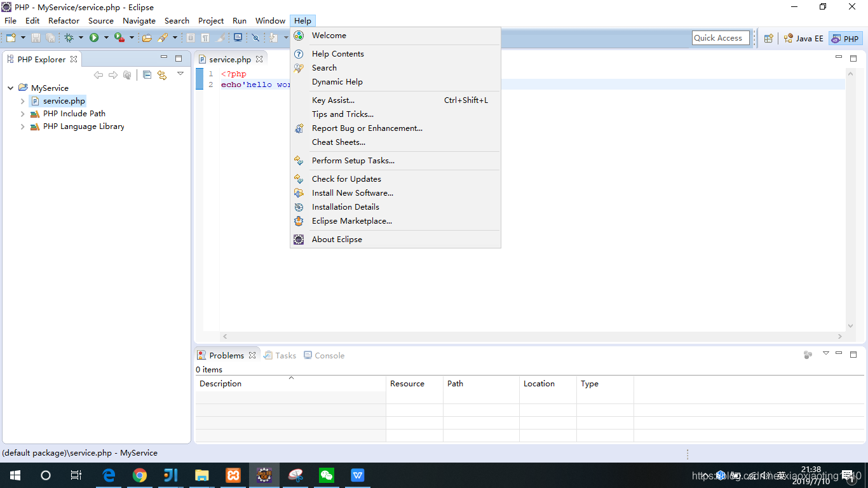Expand the PHP Language Library node arrow
Screen dimensions: 868x488
pyautogui.click(x=22, y=126)
